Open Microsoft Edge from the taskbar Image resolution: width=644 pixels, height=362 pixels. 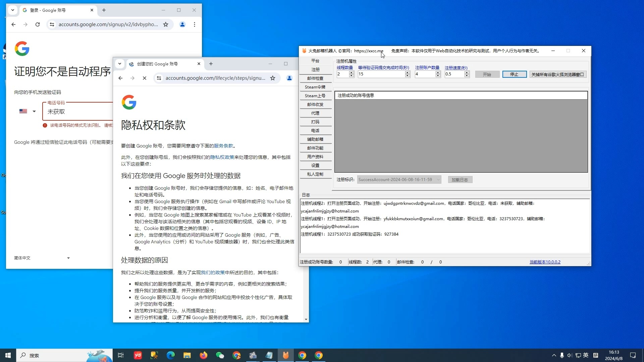pyautogui.click(x=171, y=355)
